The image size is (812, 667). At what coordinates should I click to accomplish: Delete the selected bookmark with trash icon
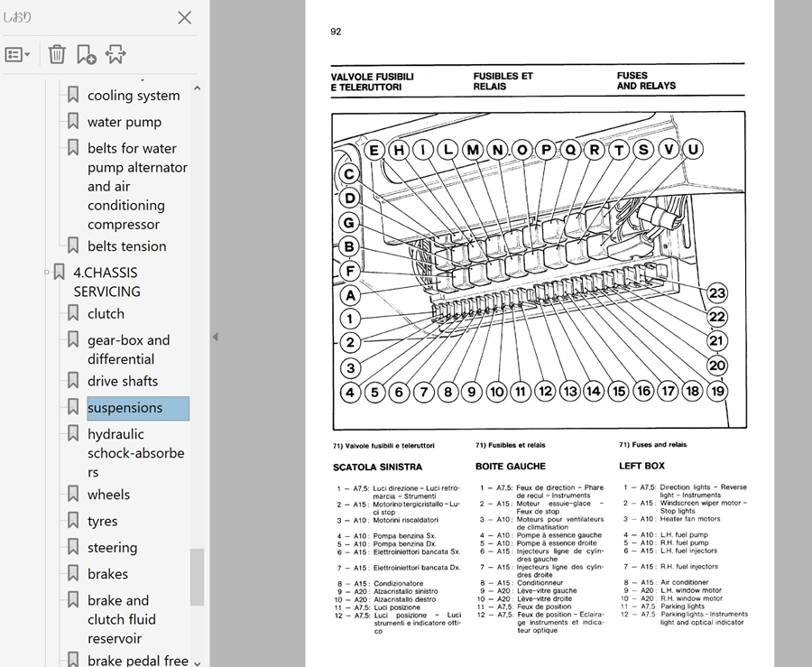pos(57,54)
